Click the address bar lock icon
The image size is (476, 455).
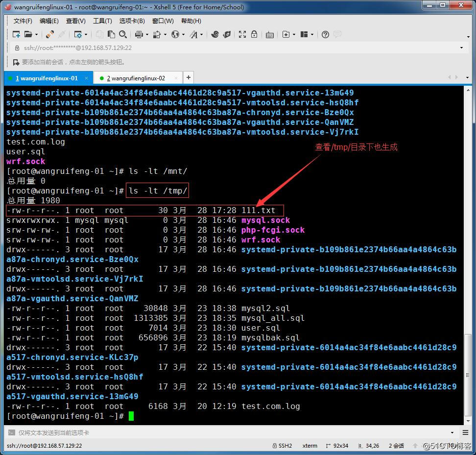17,48
